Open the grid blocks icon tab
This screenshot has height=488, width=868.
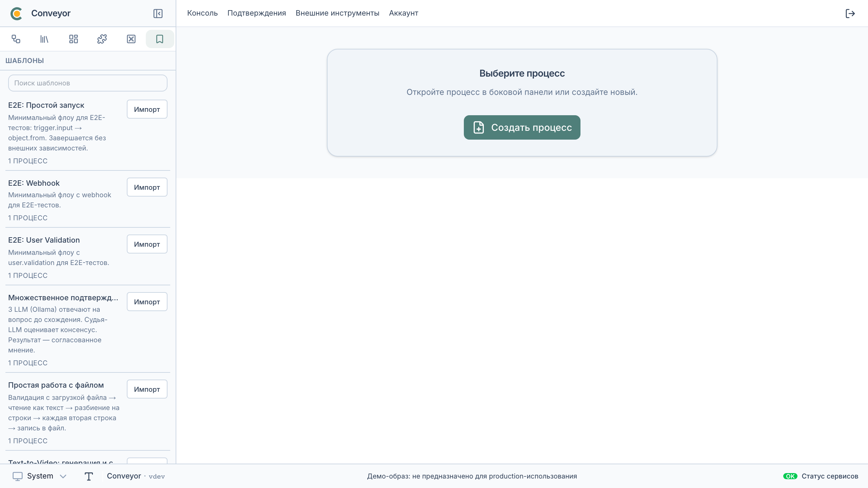point(74,39)
